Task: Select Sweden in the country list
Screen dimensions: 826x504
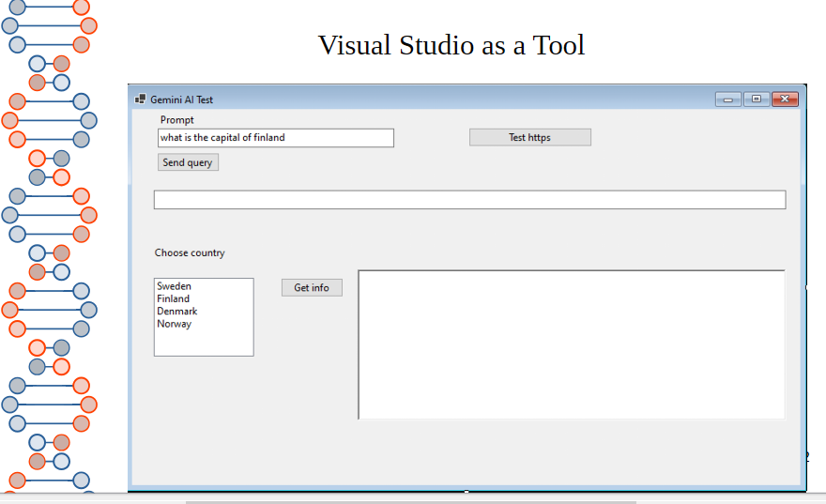Action: (x=175, y=286)
